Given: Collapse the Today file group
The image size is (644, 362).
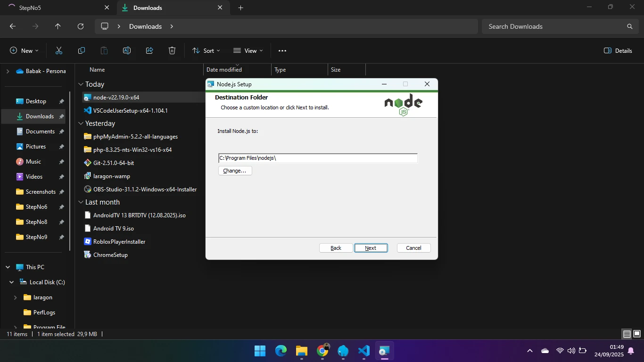Looking at the screenshot, I should (81, 84).
